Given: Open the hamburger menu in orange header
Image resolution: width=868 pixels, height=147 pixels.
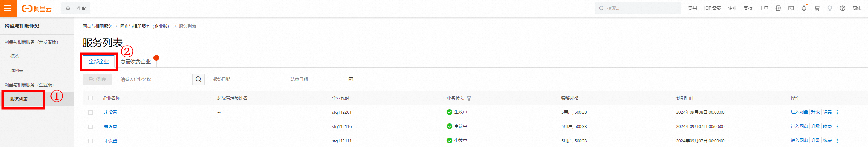Looking at the screenshot, I should (x=8, y=8).
